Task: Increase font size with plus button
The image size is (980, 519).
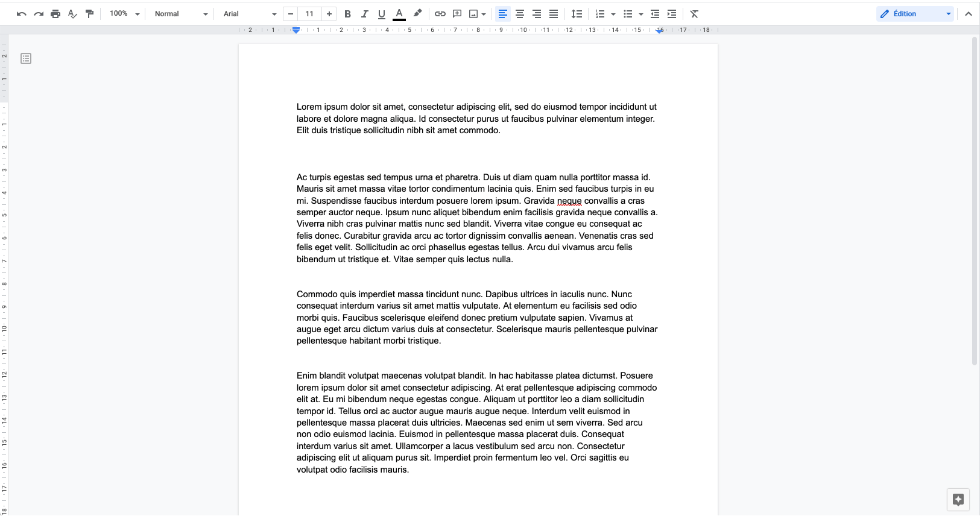Action: [329, 14]
